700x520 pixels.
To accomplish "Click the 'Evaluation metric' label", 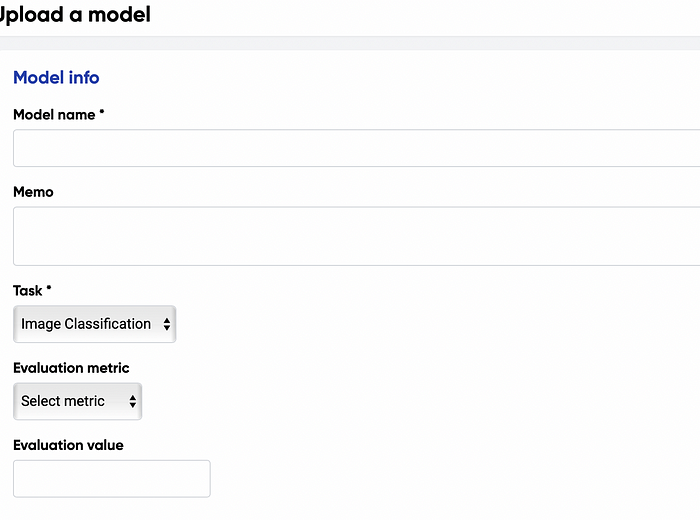I will (71, 368).
